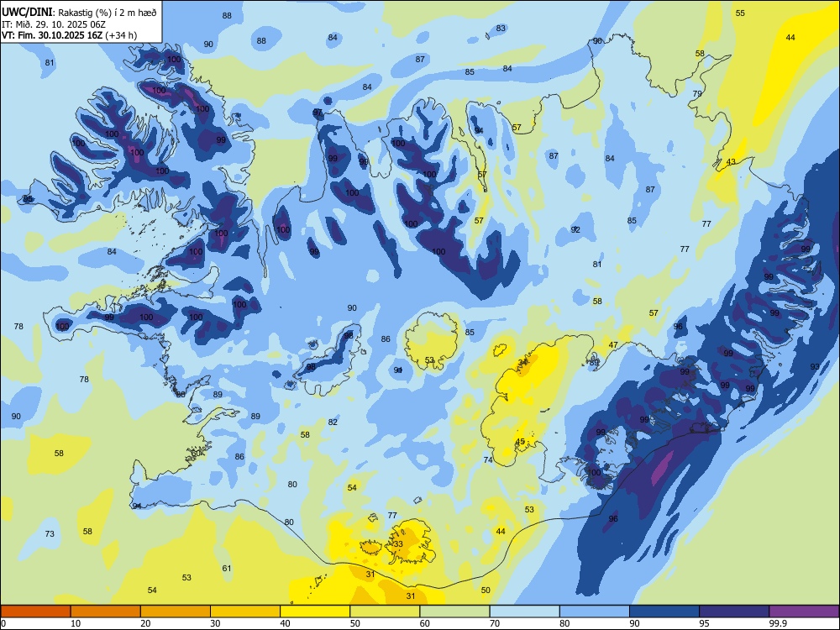Click the value 93 at the far east edge

(815, 367)
